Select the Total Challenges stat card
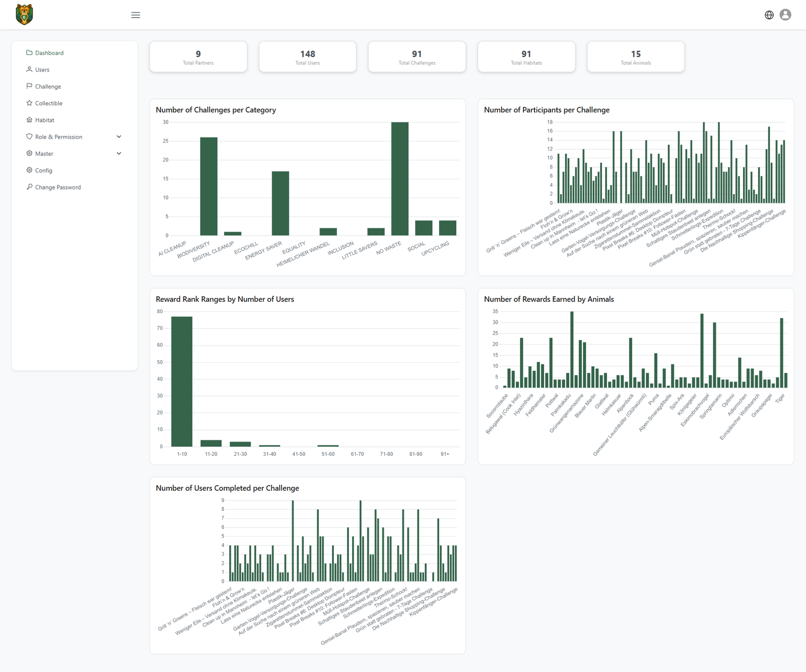 point(417,57)
